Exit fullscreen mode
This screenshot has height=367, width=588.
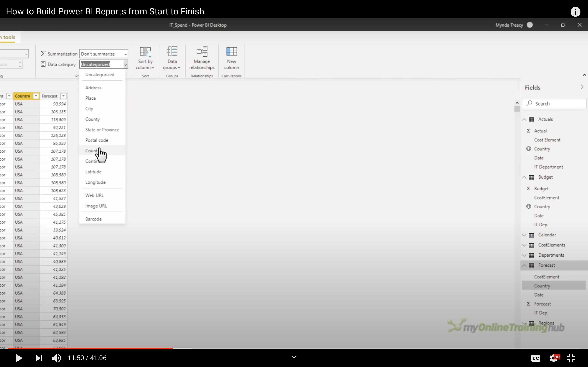pyautogui.click(x=571, y=358)
